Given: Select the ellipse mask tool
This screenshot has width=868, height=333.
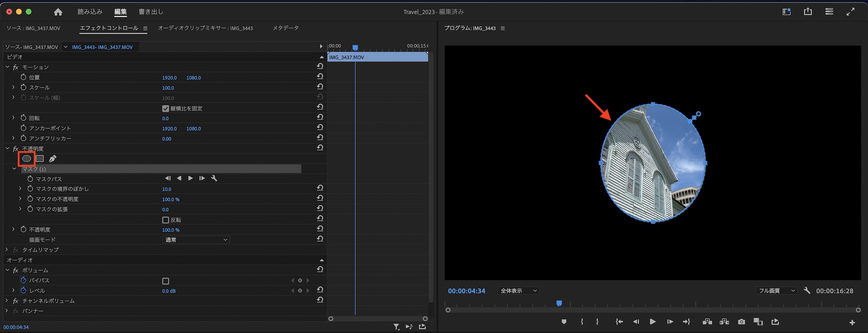Looking at the screenshot, I should pos(26,159).
